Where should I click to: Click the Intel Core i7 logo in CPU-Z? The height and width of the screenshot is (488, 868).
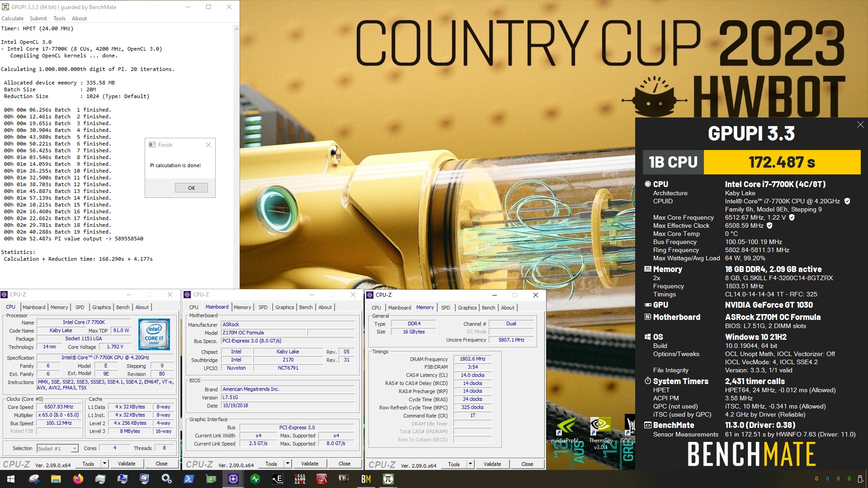pyautogui.click(x=154, y=334)
